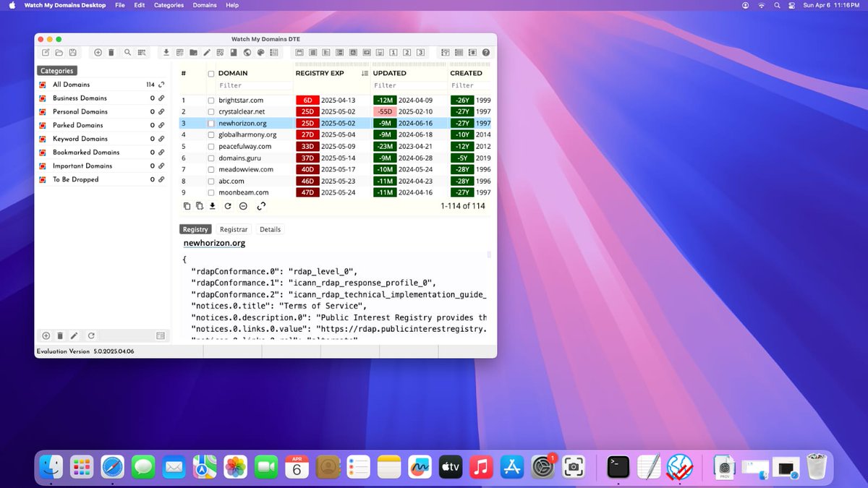Check the box for newhorizon.org row
The image size is (868, 488).
[x=211, y=124]
